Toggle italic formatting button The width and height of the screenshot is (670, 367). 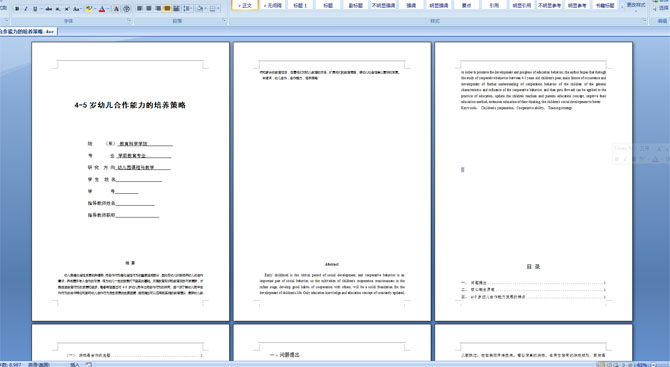point(26,9)
